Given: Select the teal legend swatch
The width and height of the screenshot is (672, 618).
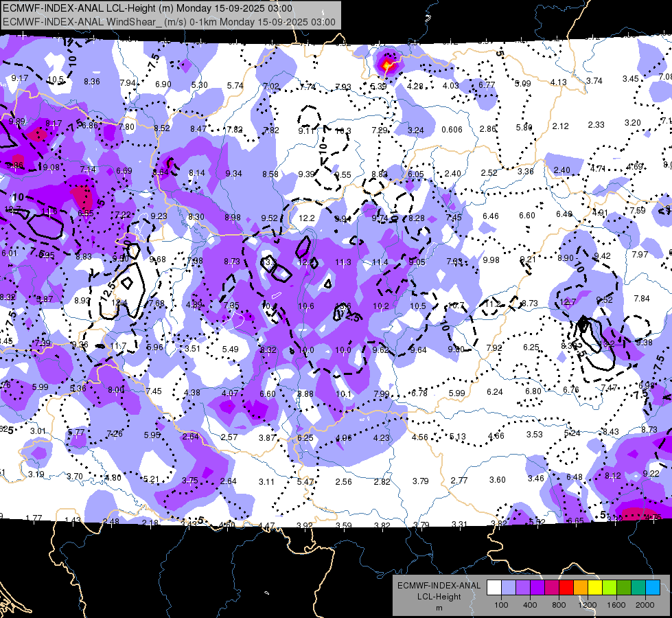Looking at the screenshot, I should point(638,588).
